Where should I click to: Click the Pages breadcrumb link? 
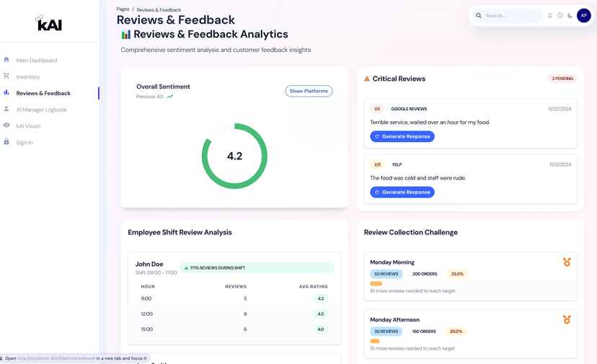pos(123,9)
